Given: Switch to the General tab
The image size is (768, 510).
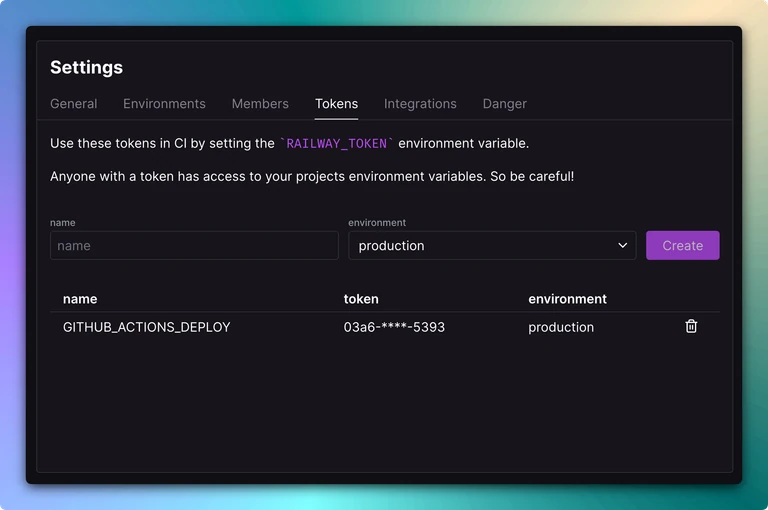Looking at the screenshot, I should 73,104.
